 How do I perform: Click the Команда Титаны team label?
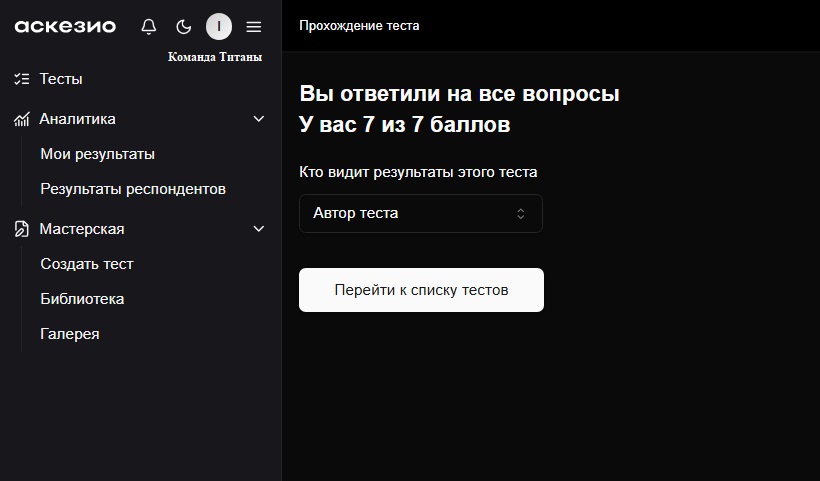pos(215,58)
